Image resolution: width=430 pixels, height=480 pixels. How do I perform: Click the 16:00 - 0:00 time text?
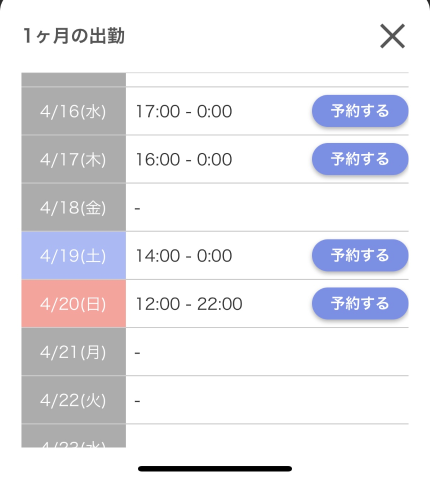pyautogui.click(x=184, y=159)
